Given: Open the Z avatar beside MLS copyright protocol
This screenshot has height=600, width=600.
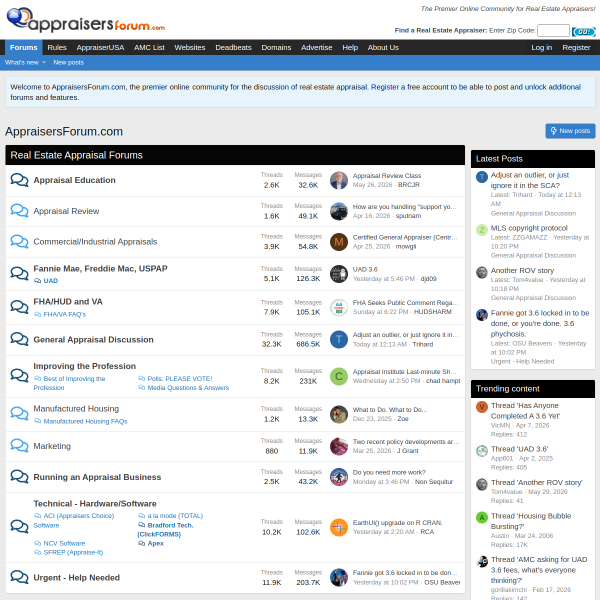Looking at the screenshot, I should pyautogui.click(x=481, y=230).
